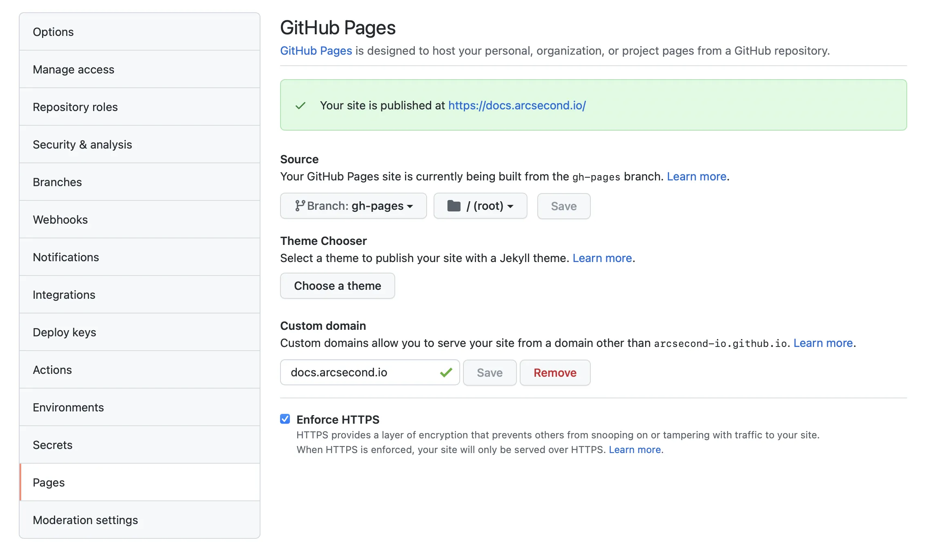Uncheck the Enforce HTTPS checkbox

(x=285, y=419)
